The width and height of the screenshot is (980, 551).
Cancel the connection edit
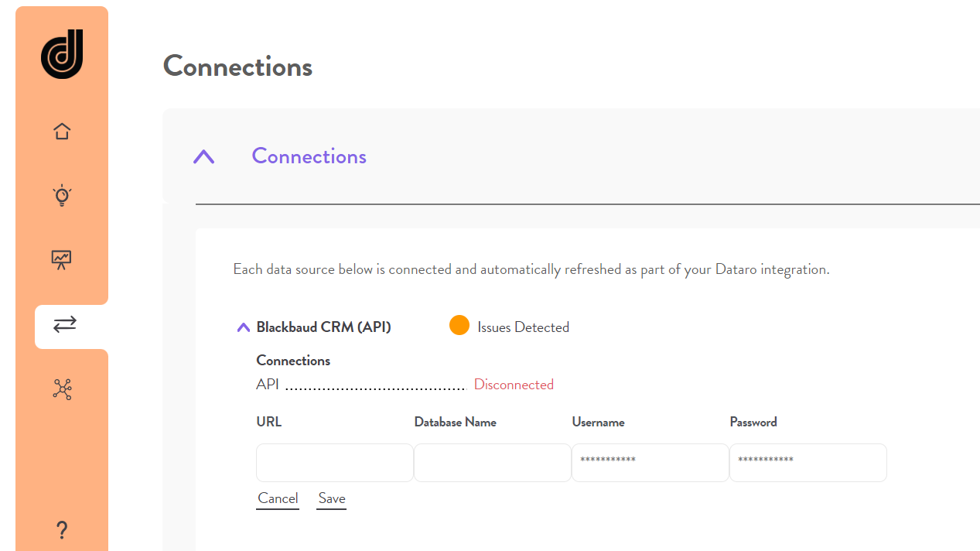(x=278, y=499)
